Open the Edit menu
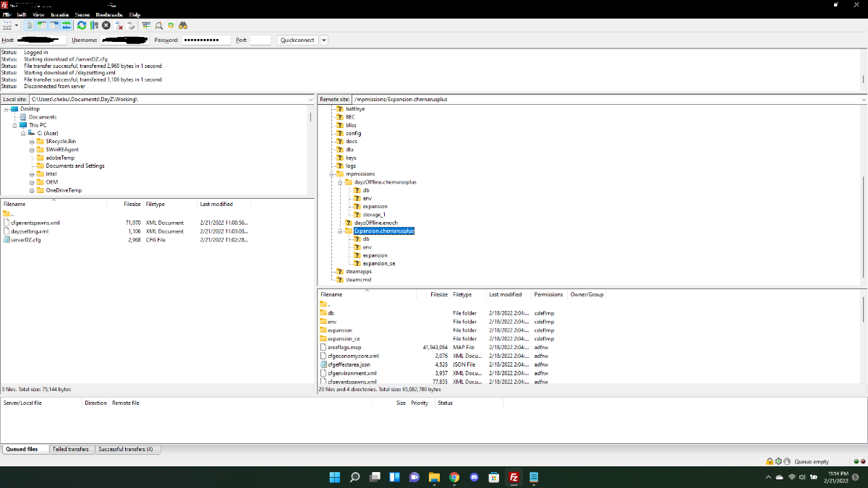Screen dimensions: 868x488 (x=22, y=14)
